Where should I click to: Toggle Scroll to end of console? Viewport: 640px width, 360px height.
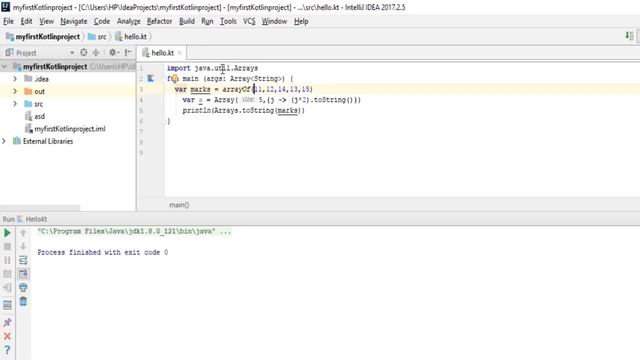23,274
